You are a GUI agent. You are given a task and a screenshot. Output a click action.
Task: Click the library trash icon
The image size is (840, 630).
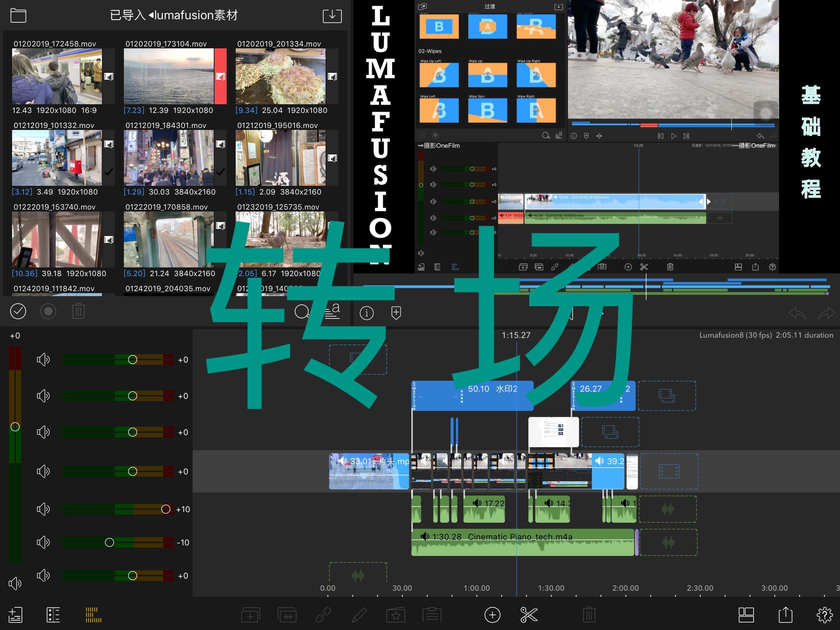78,311
